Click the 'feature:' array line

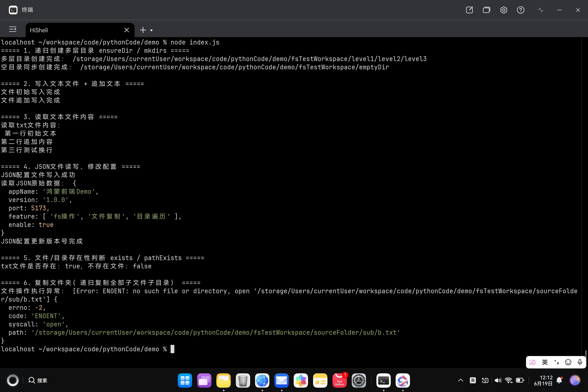click(95, 216)
